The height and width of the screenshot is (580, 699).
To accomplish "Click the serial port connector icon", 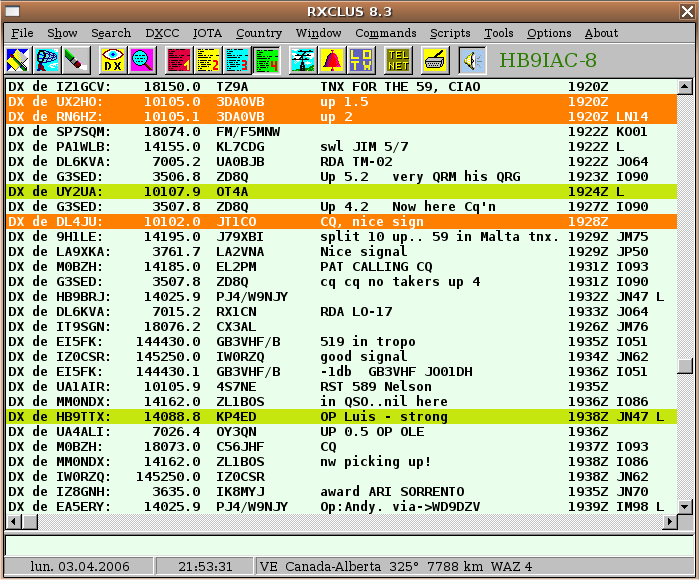I will click(435, 60).
